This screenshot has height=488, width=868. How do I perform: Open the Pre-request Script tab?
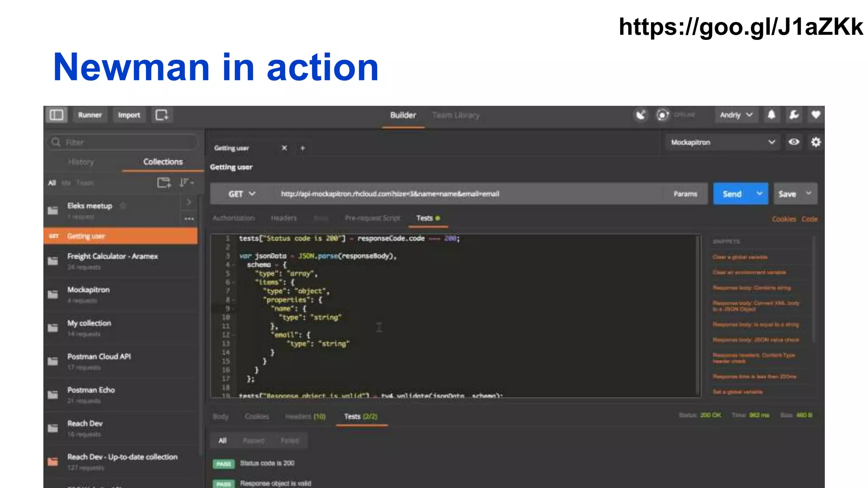point(373,218)
